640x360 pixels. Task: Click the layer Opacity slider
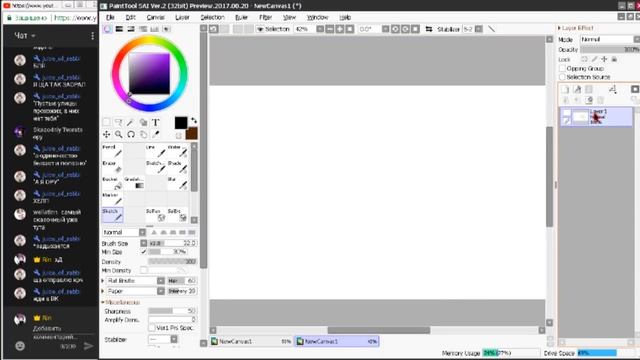point(610,49)
